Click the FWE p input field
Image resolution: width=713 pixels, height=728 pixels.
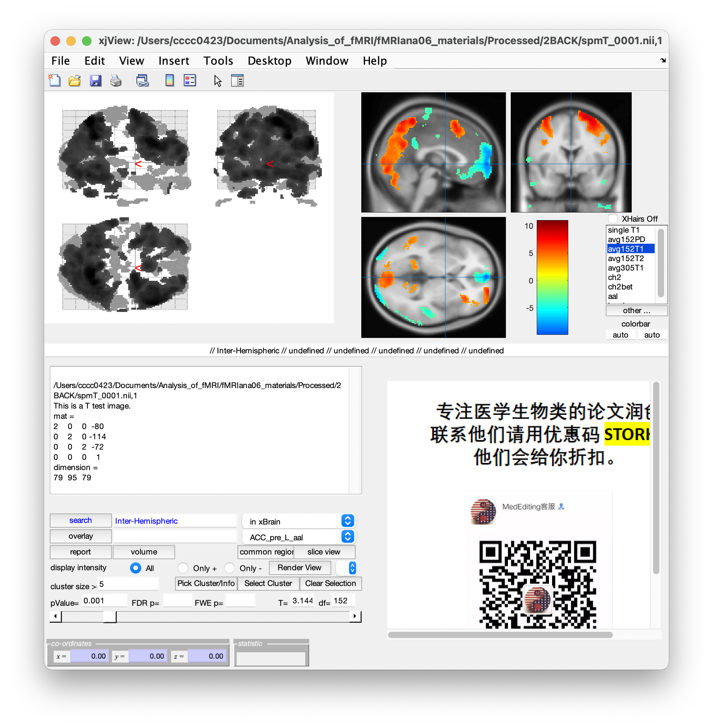[240, 601]
